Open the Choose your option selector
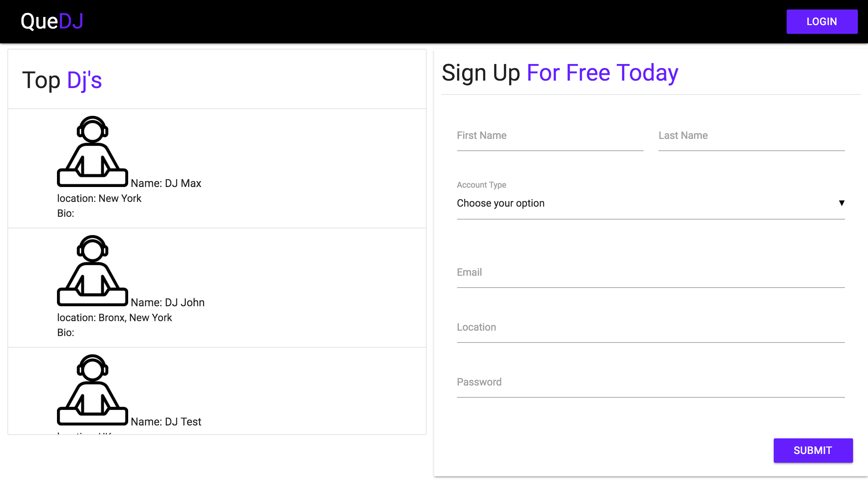868x500 pixels. pyautogui.click(x=650, y=203)
